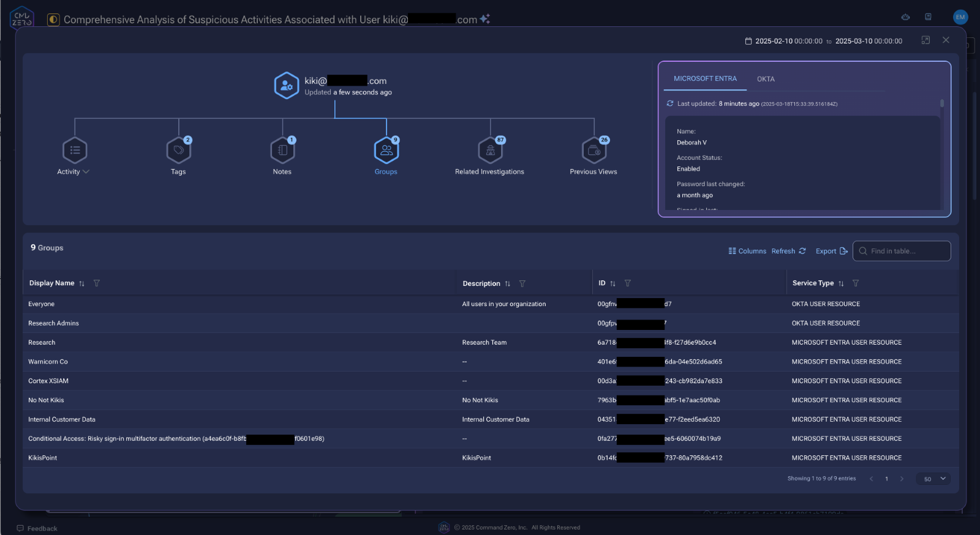This screenshot has width=980, height=535.
Task: Expand the panel to full screen
Action: [925, 40]
